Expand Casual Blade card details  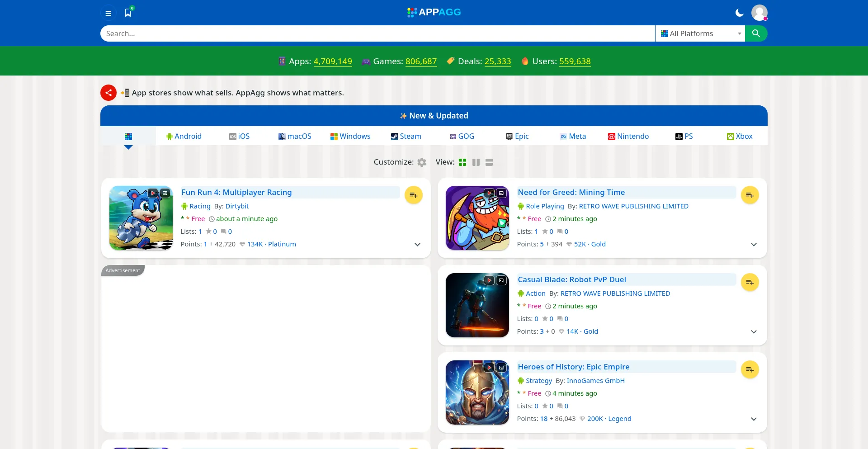pos(754,332)
